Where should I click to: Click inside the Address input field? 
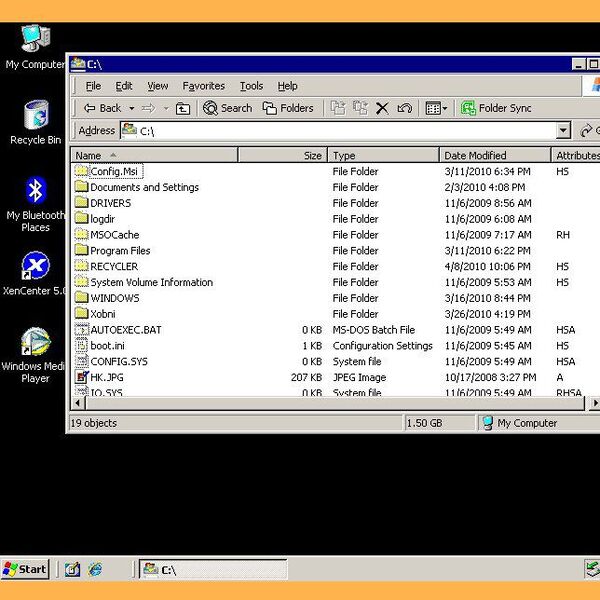(340, 131)
